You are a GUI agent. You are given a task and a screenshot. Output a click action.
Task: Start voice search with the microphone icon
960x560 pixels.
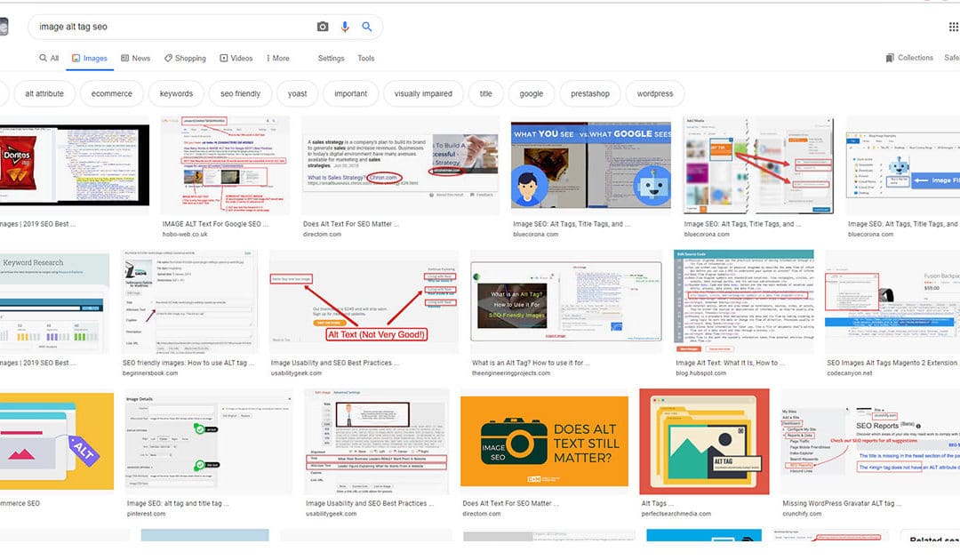coord(345,27)
